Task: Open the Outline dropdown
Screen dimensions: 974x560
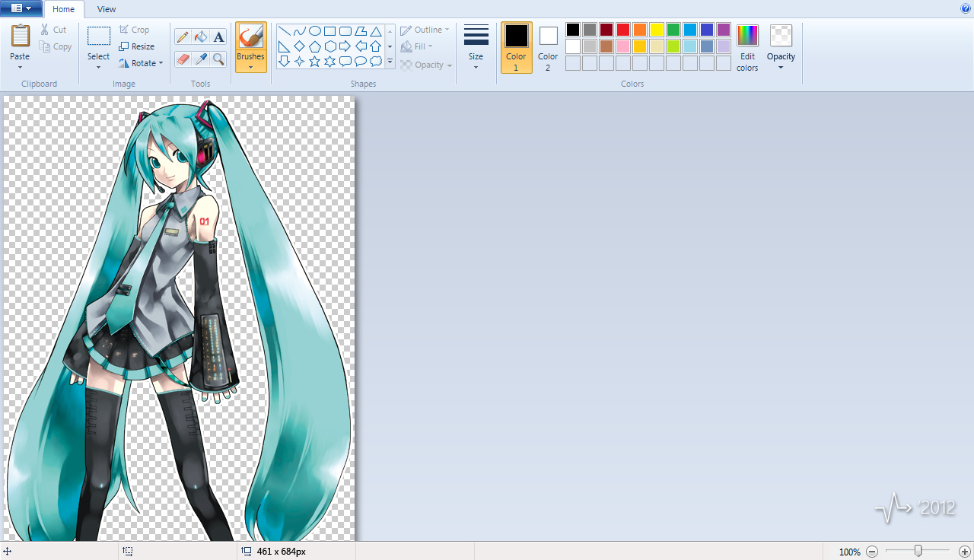Action: point(425,30)
